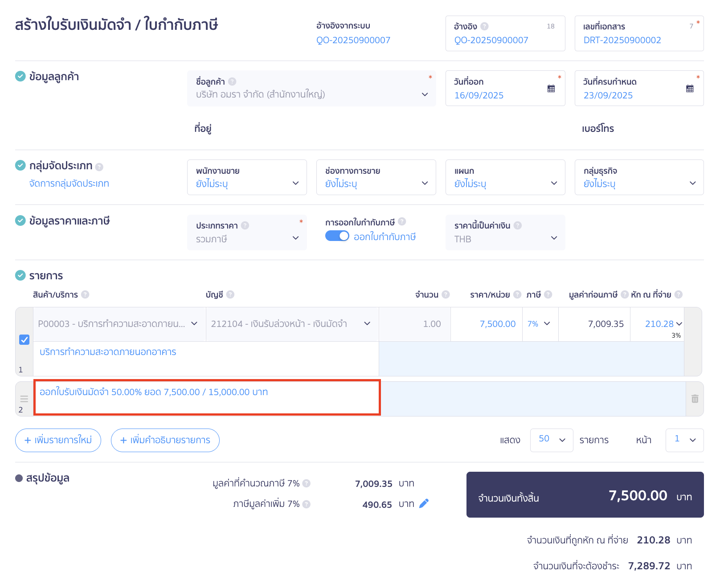Delete line item 2 using the trash icon
The height and width of the screenshot is (588, 720).
(695, 399)
